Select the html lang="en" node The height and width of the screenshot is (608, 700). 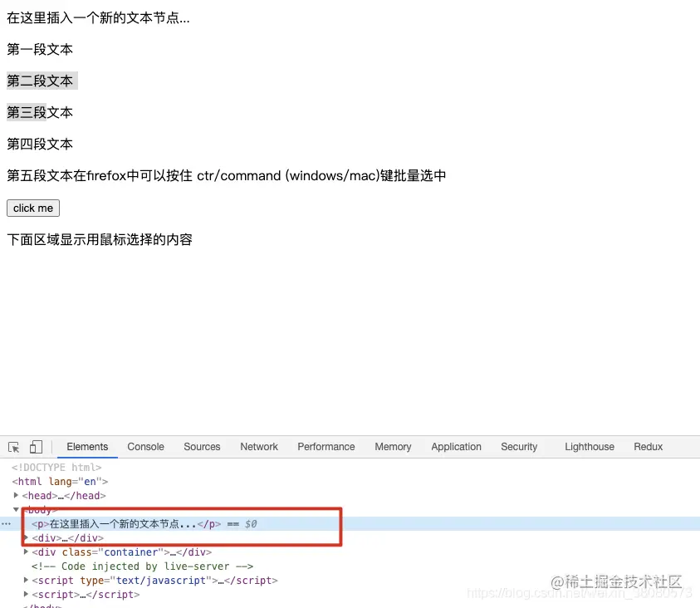[60, 482]
